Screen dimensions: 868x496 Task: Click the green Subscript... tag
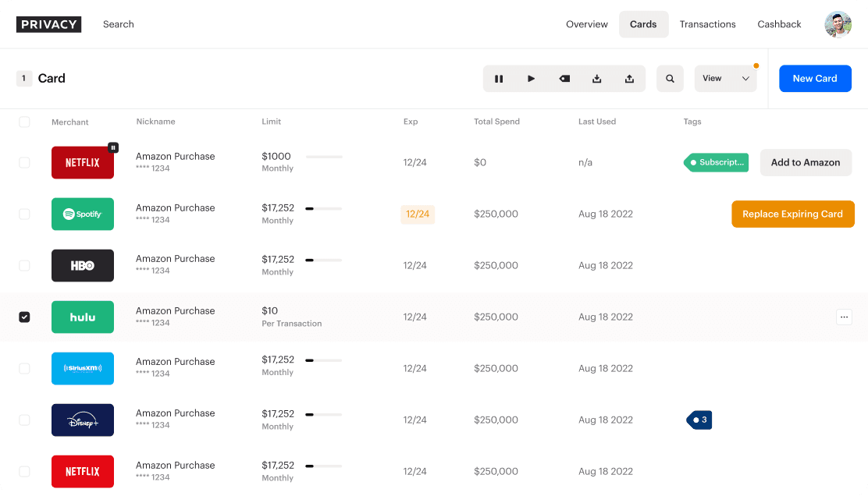coord(717,162)
